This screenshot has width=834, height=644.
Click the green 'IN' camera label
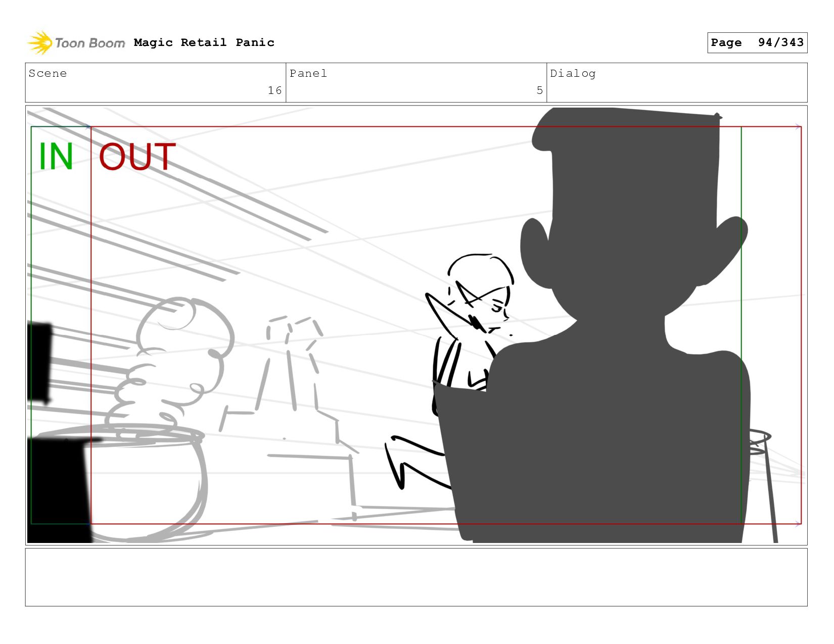[x=56, y=157]
